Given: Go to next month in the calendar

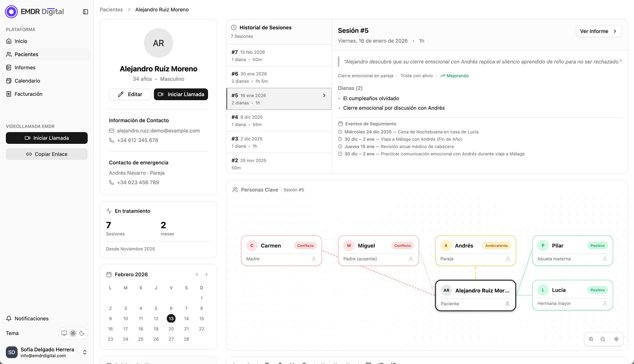Looking at the screenshot, I should (x=207, y=274).
